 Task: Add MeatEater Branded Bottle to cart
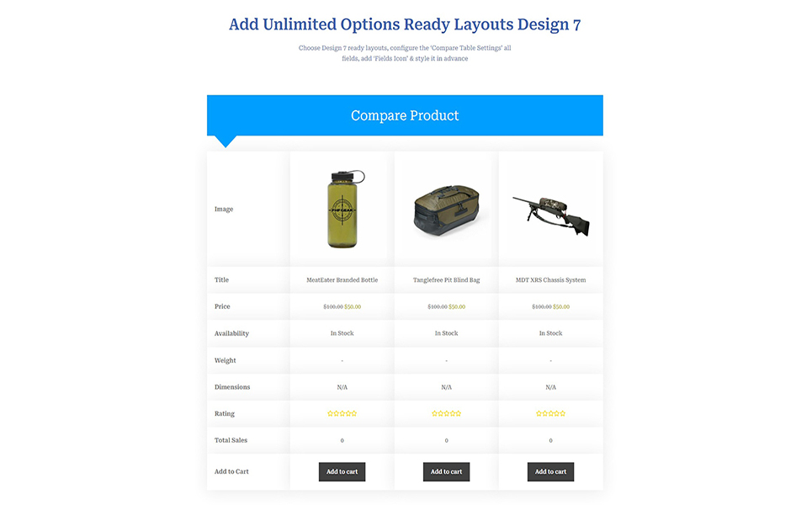342,472
